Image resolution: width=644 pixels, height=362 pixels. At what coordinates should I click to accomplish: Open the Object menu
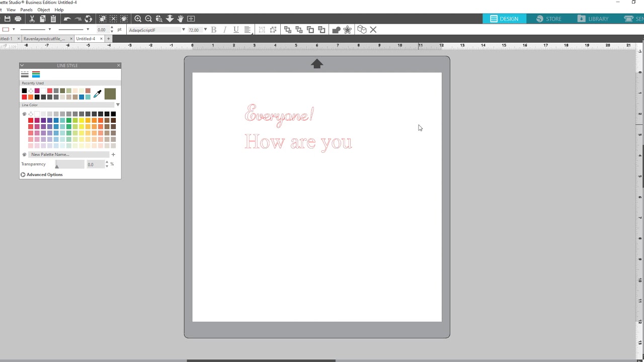pos(43,10)
